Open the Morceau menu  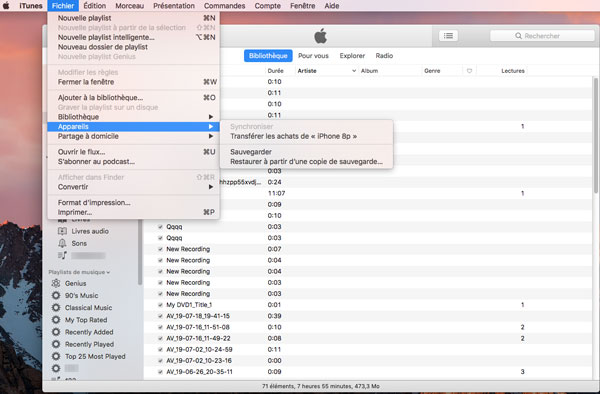coord(130,6)
